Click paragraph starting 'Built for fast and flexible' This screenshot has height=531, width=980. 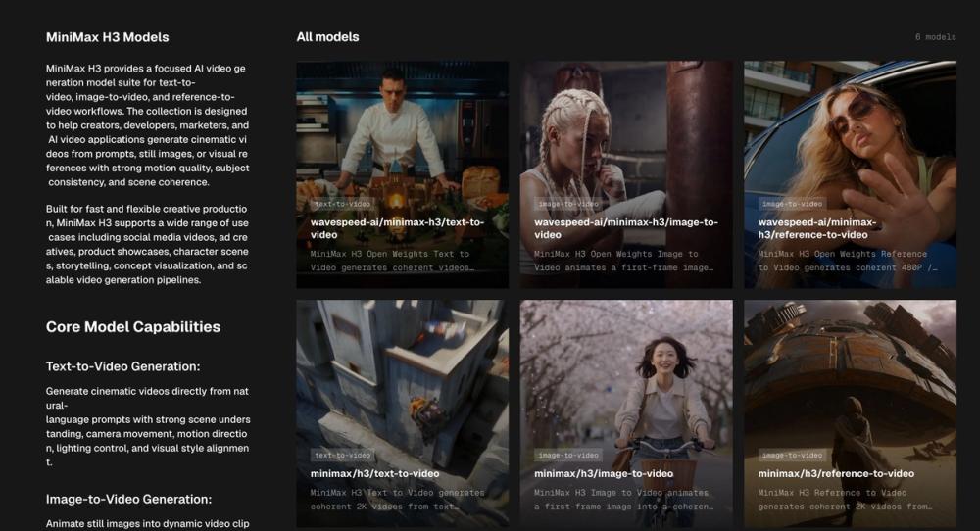[x=148, y=244]
